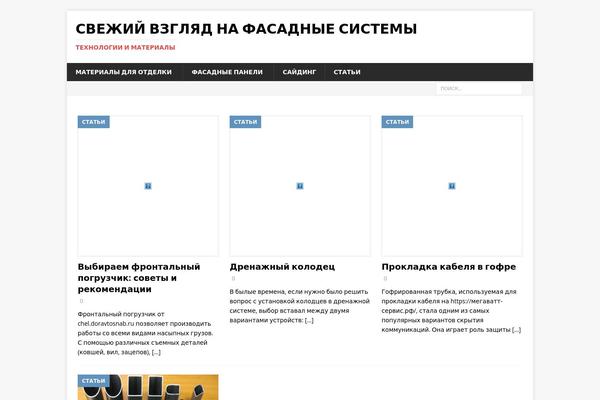Open article title 'Прокладка кабеля в гофре'

point(448,267)
